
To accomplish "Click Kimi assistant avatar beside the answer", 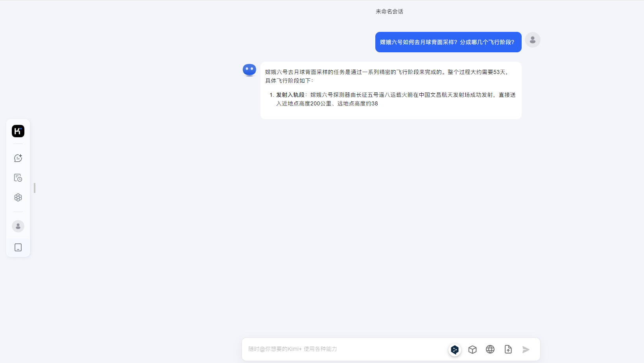I will [x=249, y=70].
